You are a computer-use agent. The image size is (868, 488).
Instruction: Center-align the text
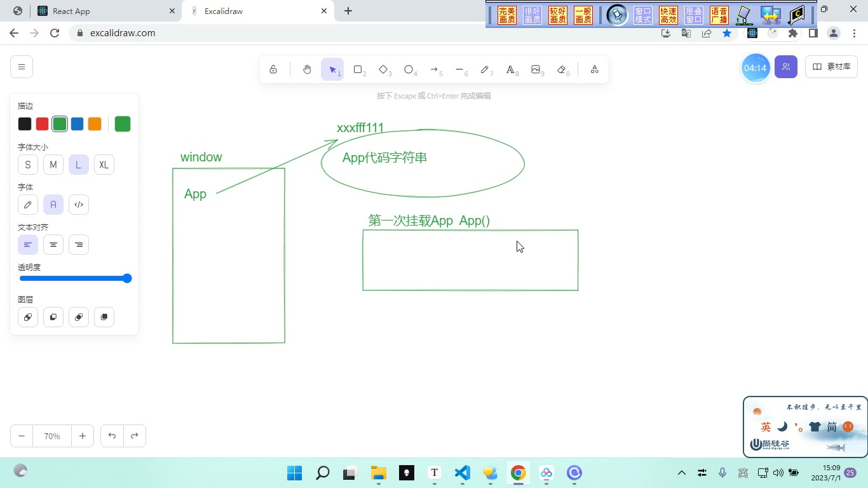(53, 245)
